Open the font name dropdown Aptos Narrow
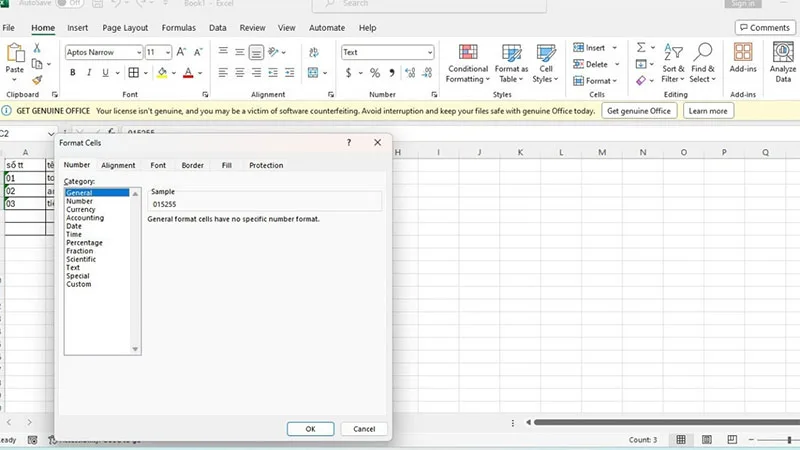Screen dimensions: 800x450 pos(139,53)
